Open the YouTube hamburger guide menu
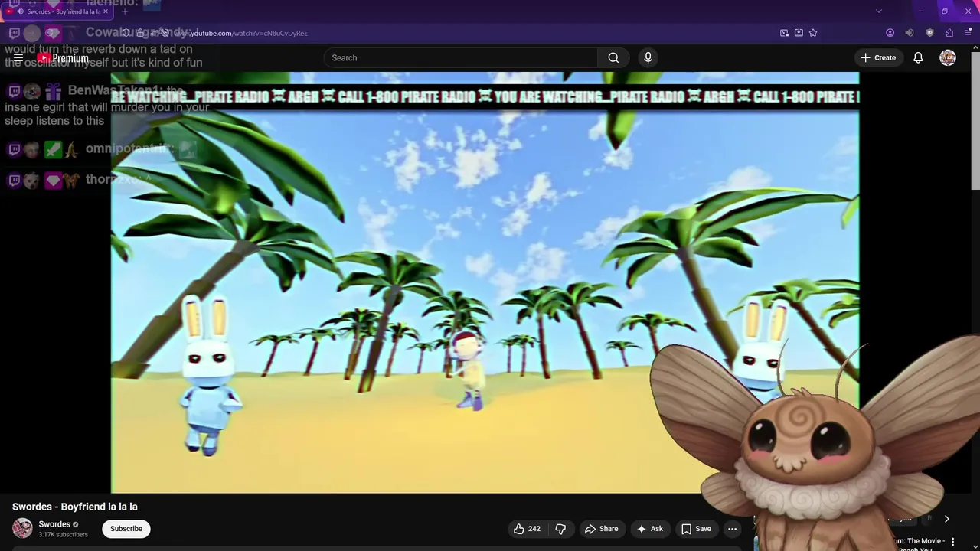The height and width of the screenshot is (551, 980). [x=18, y=57]
